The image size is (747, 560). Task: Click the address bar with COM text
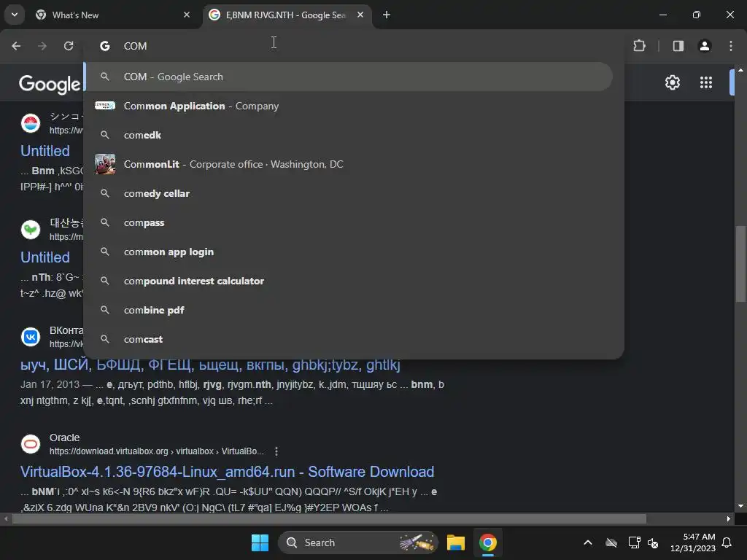[x=352, y=46]
